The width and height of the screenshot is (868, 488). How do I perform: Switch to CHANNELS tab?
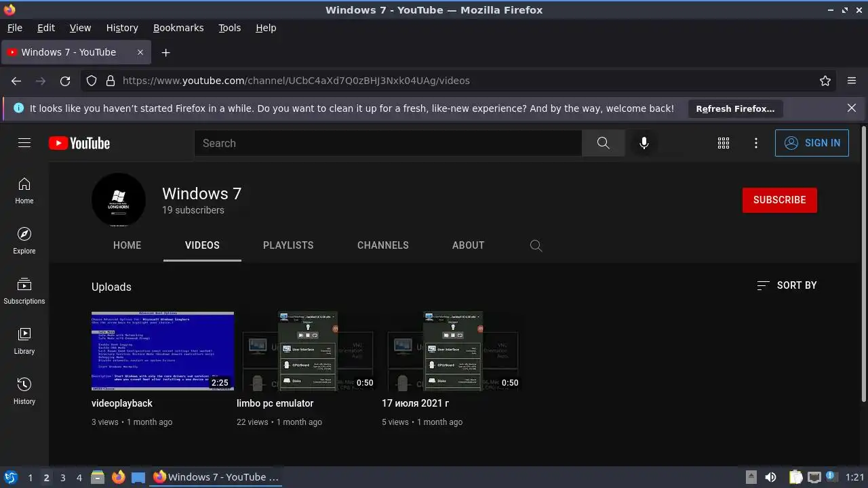point(383,245)
